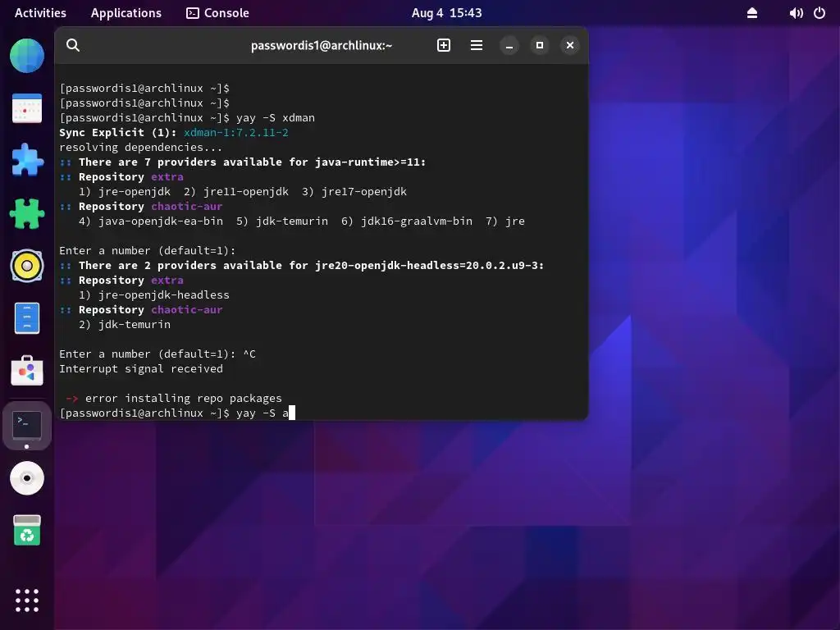This screenshot has height=630, width=840.
Task: Click the '7) jre' option text
Action: pyautogui.click(x=505, y=221)
